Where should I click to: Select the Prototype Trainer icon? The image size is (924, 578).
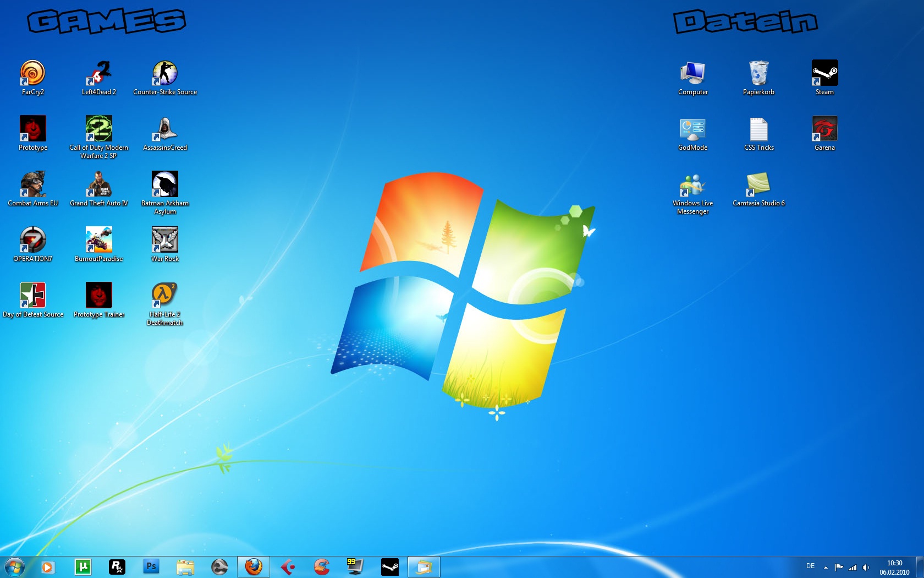pos(99,300)
